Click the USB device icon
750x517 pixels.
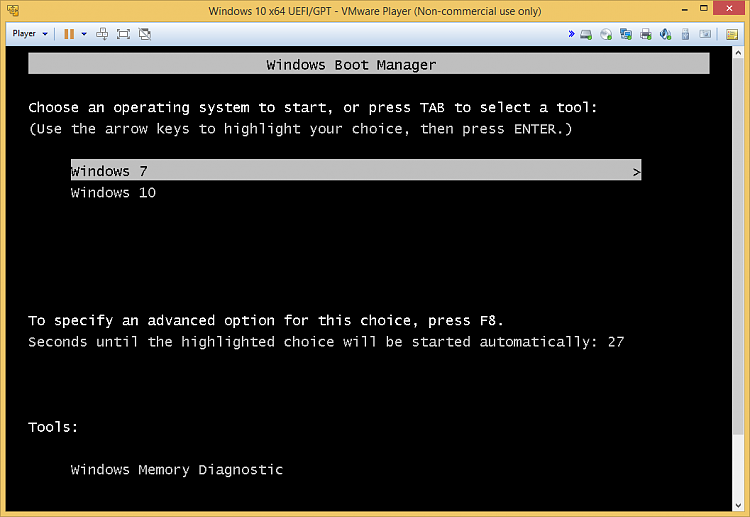click(x=685, y=34)
